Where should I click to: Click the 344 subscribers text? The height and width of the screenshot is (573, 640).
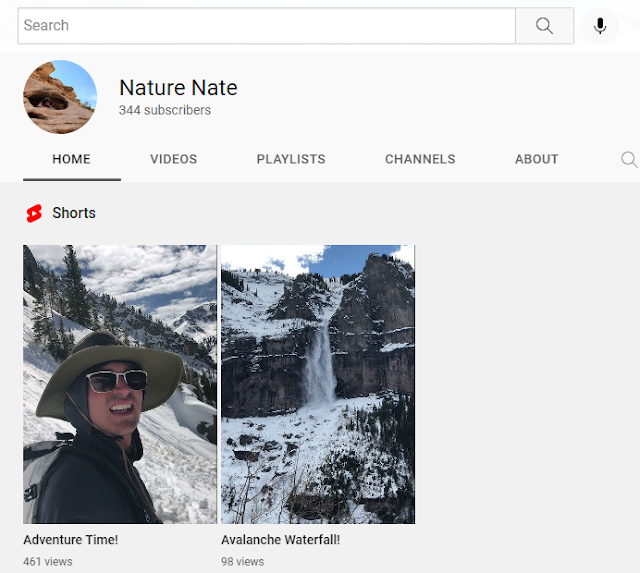point(165,110)
